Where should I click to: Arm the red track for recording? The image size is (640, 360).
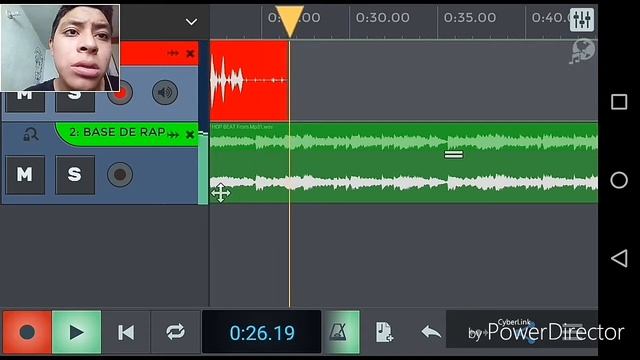120,93
